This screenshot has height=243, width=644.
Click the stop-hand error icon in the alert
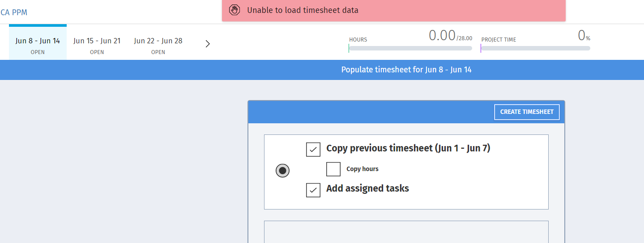click(235, 10)
